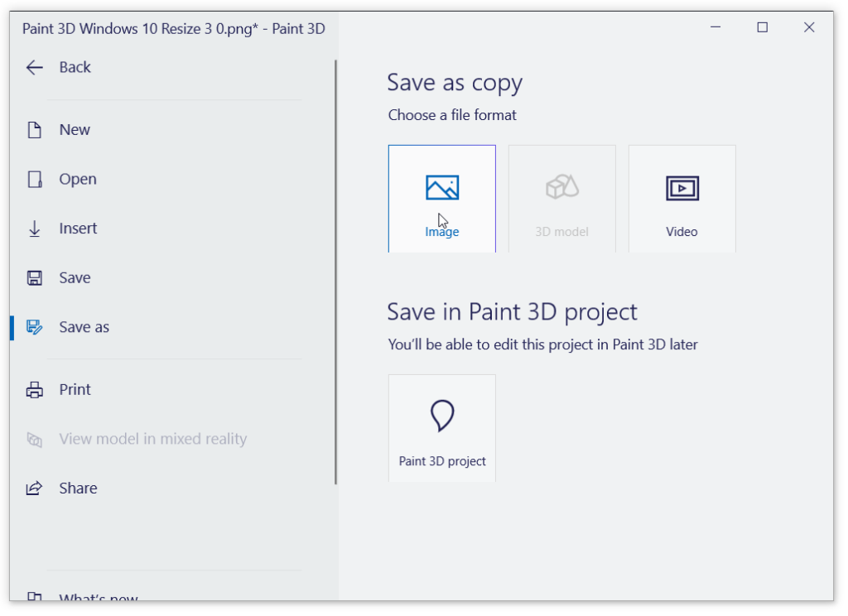Maximize the Paint 3D window
848x616 pixels.
click(762, 27)
